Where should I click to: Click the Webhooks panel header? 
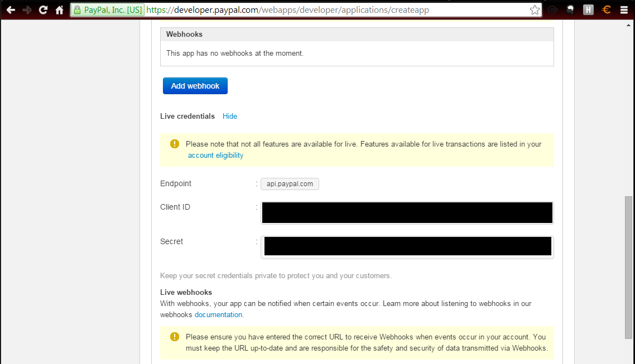(x=357, y=35)
